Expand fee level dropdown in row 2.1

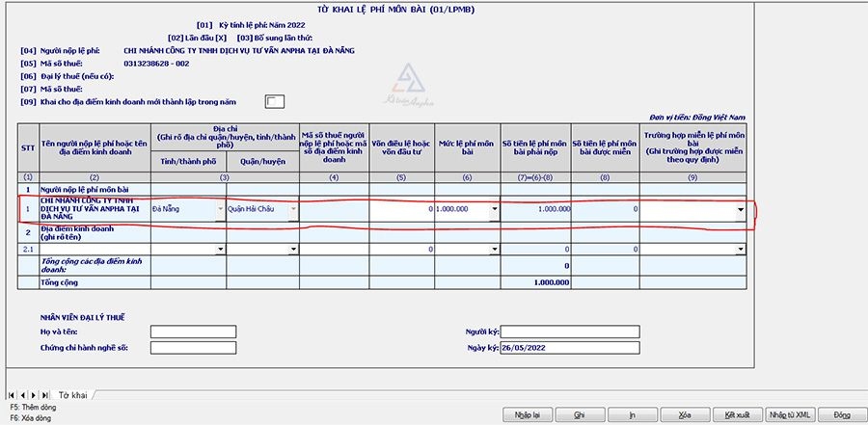click(x=495, y=249)
